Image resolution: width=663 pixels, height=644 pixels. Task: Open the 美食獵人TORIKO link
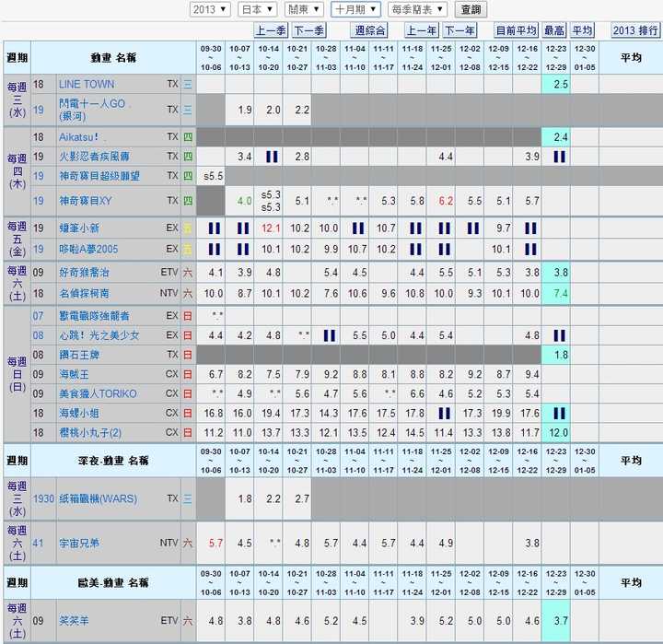[98, 393]
